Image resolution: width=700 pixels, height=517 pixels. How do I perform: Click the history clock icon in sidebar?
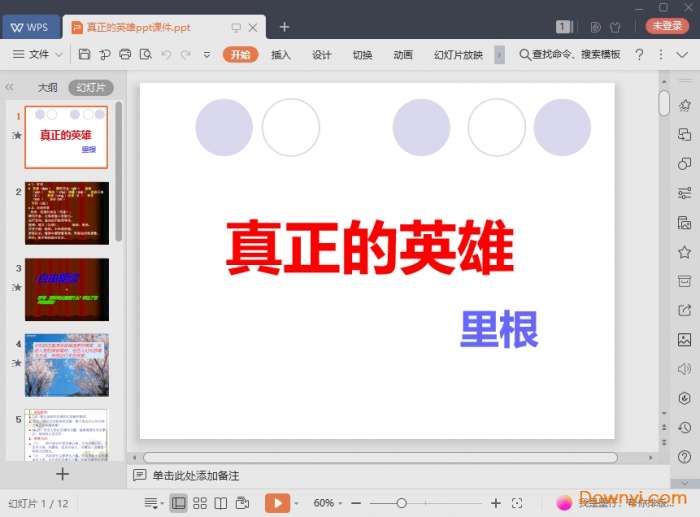coord(684,427)
